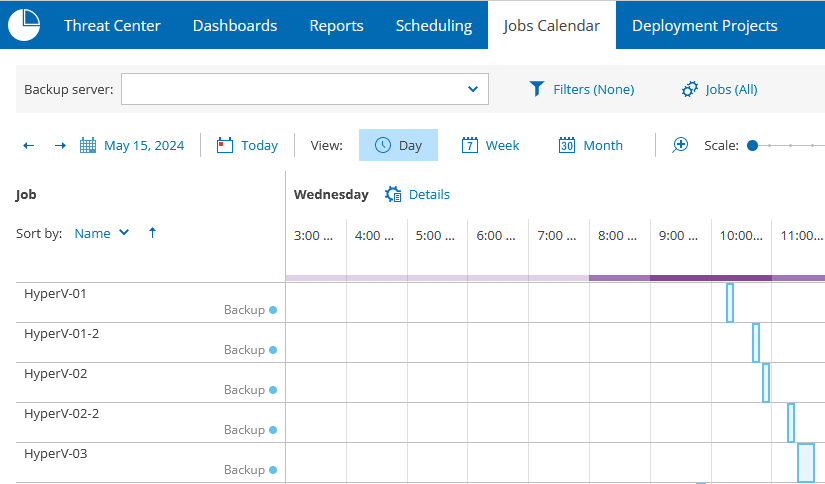Click the HyperV-02 job bar
This screenshot has width=825, height=484.
pos(766,382)
